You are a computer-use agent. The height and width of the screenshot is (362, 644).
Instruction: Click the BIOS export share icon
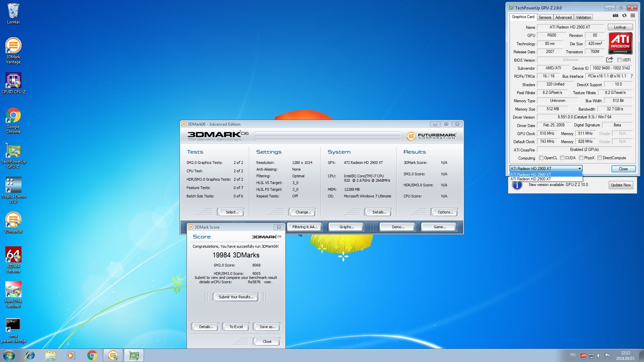pyautogui.click(x=609, y=60)
